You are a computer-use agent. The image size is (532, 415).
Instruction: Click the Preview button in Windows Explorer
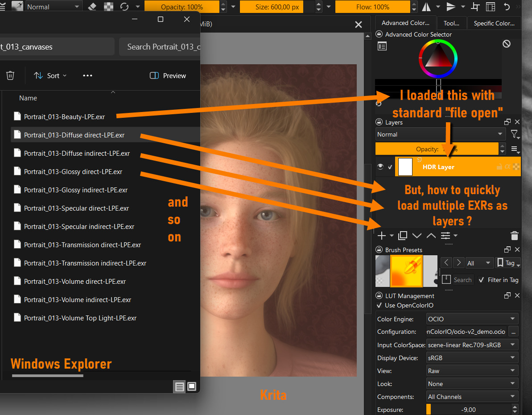tap(167, 75)
